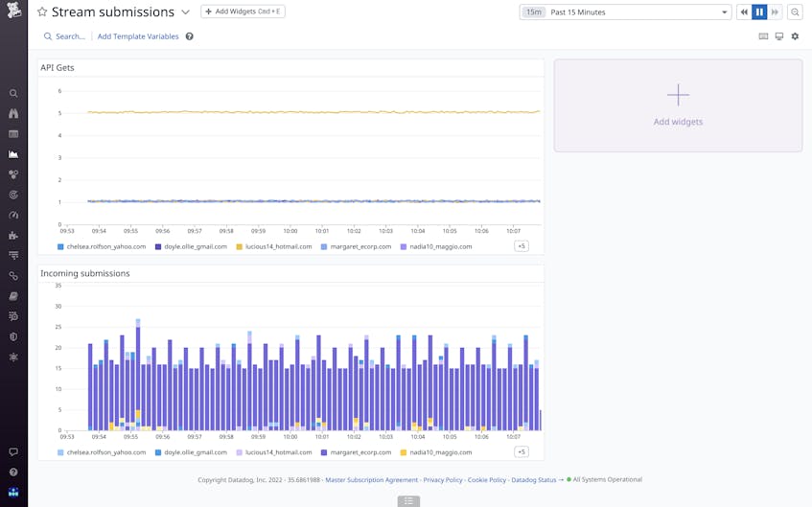Open the Security shield icon in sidebar
This screenshot has height=507, width=812.
13,336
